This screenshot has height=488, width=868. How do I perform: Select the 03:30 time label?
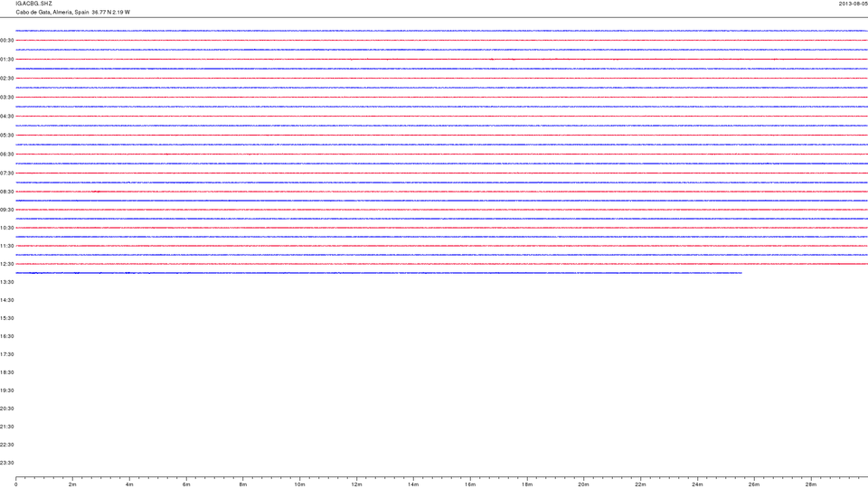tap(6, 98)
